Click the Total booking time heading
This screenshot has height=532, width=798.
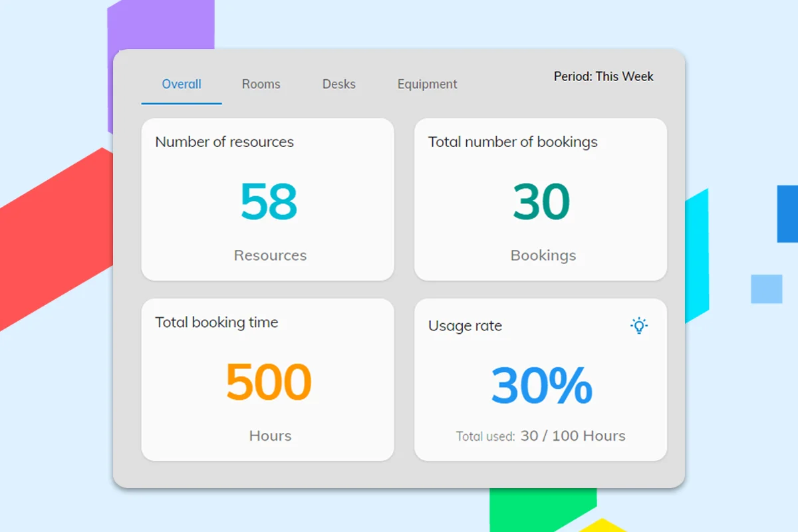point(216,323)
